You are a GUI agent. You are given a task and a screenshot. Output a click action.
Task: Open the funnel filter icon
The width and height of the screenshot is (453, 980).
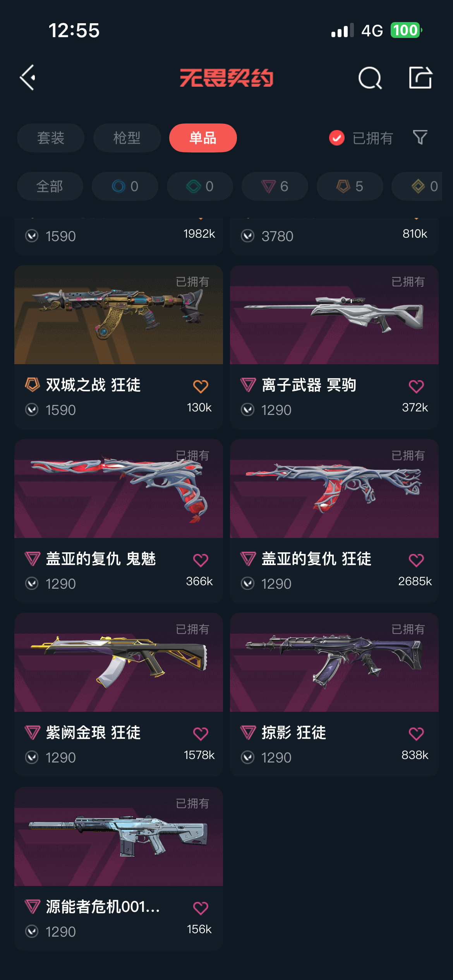[x=420, y=137]
